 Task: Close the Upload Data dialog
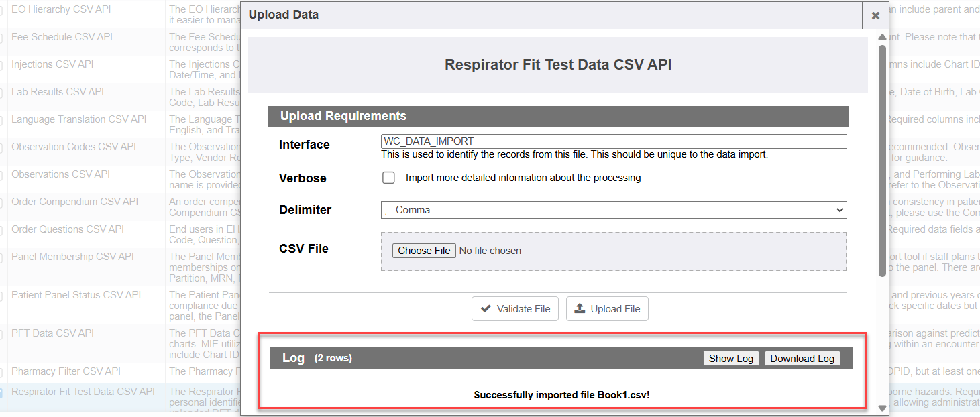tap(875, 15)
